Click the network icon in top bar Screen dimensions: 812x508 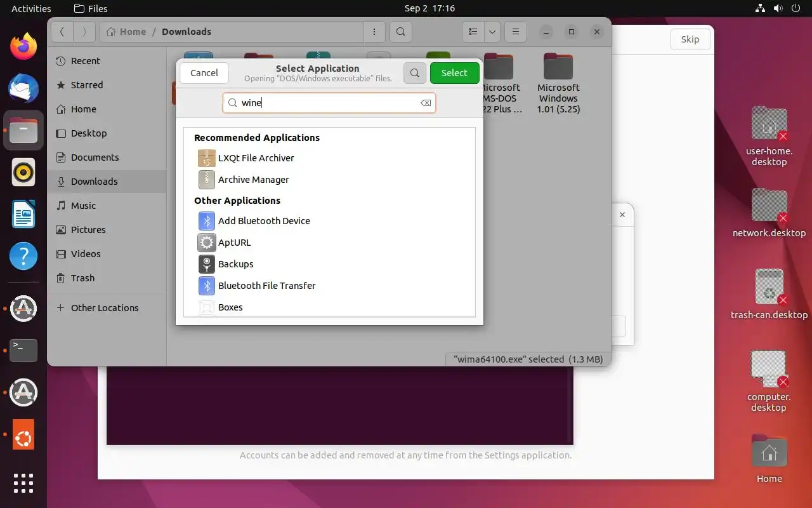[760, 8]
